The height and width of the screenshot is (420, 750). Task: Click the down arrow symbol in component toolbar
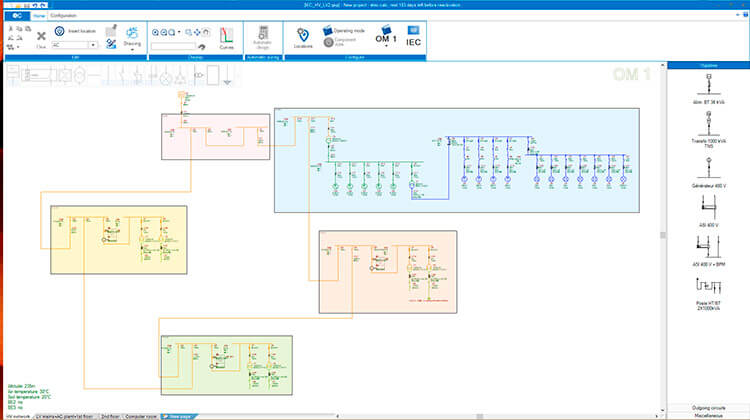227,76
